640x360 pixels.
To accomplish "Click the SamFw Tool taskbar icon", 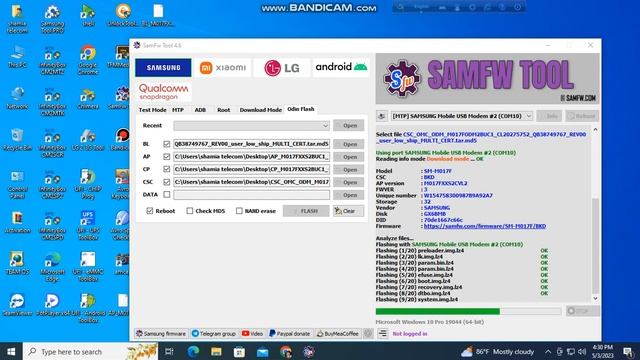I will [x=309, y=351].
